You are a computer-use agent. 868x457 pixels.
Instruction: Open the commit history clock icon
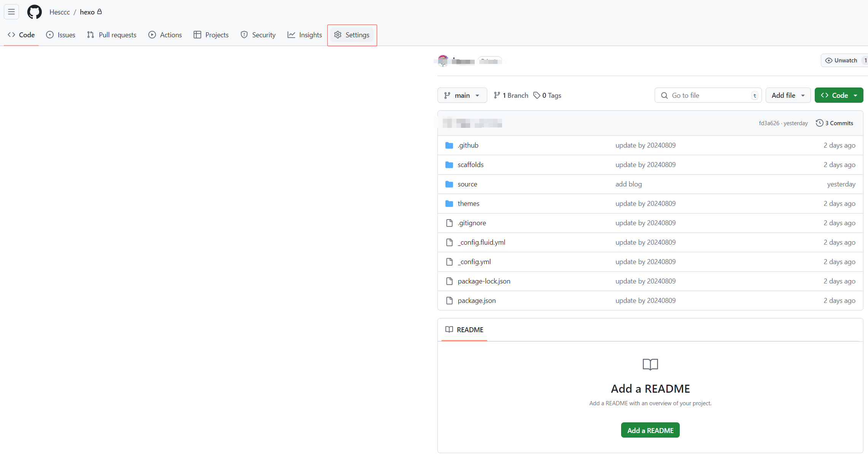[819, 123]
